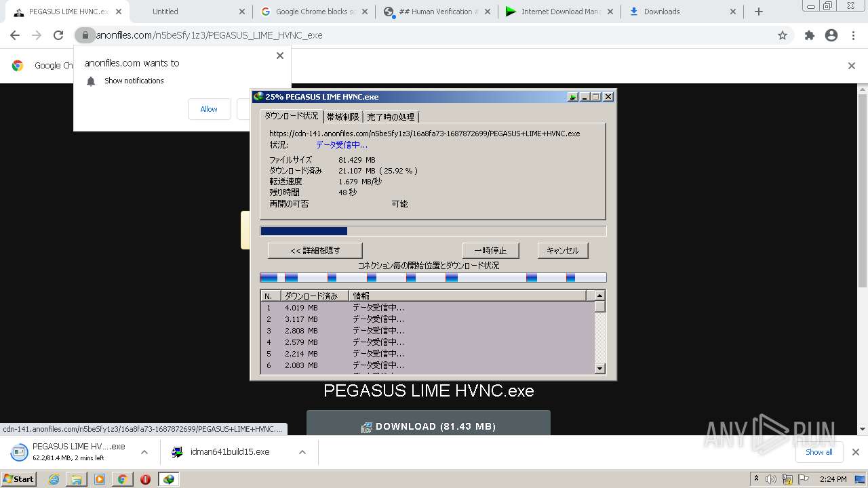
Task: Open Internet Explorer from taskbar
Action: point(54,479)
